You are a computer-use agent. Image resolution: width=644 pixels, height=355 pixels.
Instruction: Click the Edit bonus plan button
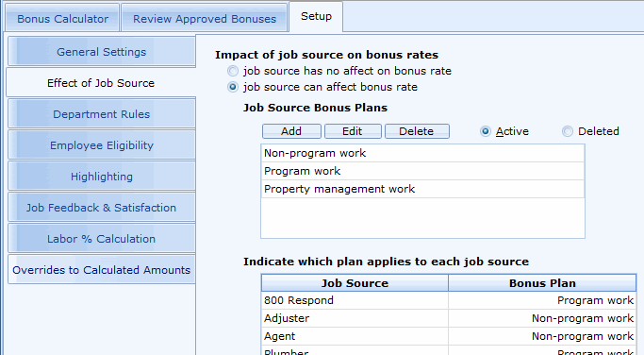click(x=353, y=131)
